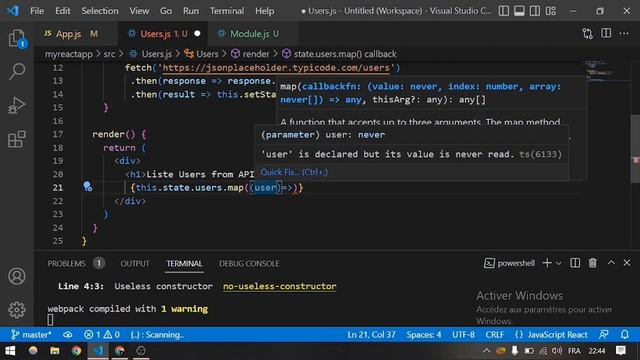Click the feedback icon in status bar
Viewport: 640px width, 360px height.
[604, 335]
